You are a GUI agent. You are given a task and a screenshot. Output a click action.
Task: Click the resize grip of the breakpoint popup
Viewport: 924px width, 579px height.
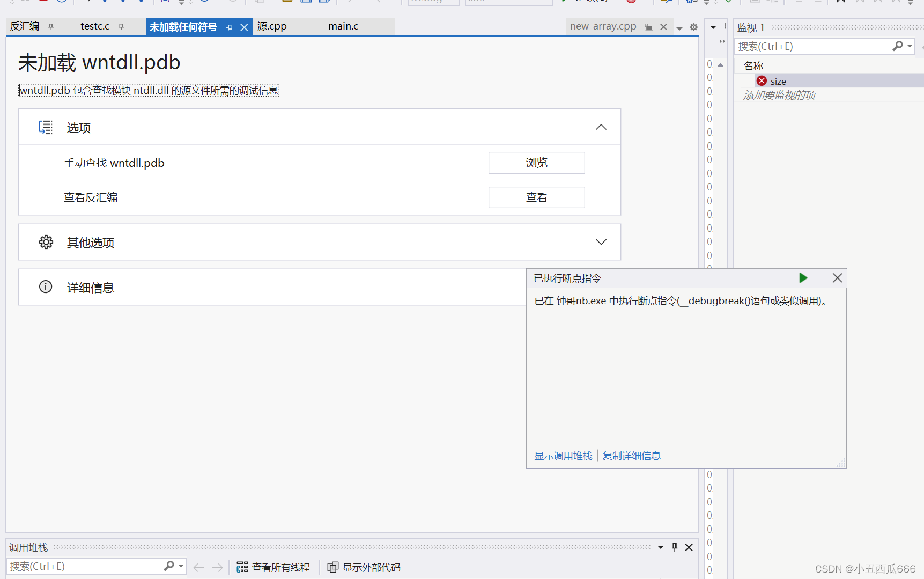click(841, 463)
